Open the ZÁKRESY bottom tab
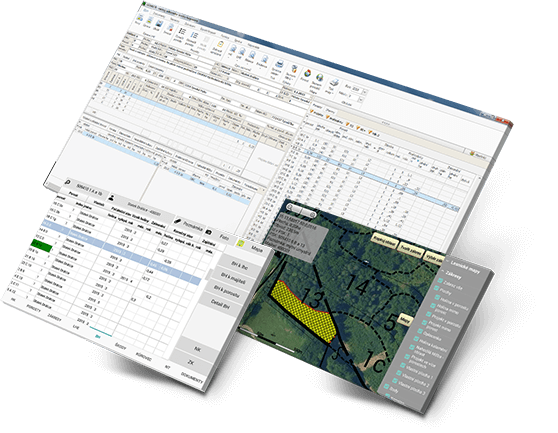The width and height of the screenshot is (558, 433). click(54, 317)
